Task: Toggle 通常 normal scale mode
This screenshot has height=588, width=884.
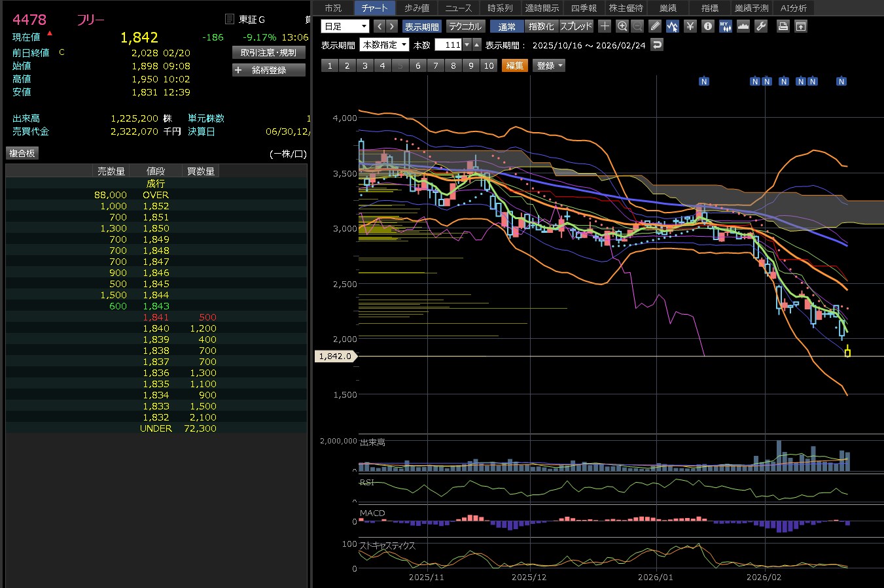Action: tap(506, 26)
